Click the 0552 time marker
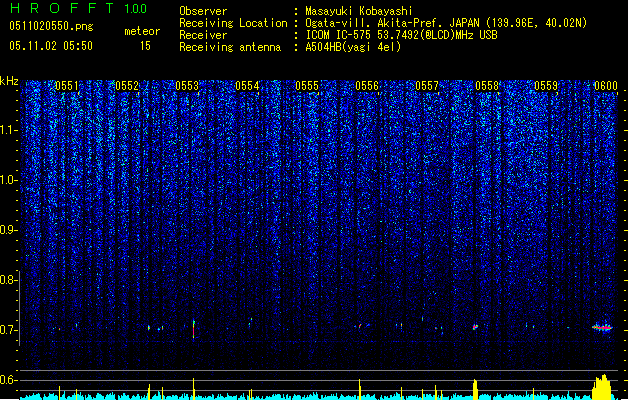Screen dimensions: 629x400 click(127, 86)
